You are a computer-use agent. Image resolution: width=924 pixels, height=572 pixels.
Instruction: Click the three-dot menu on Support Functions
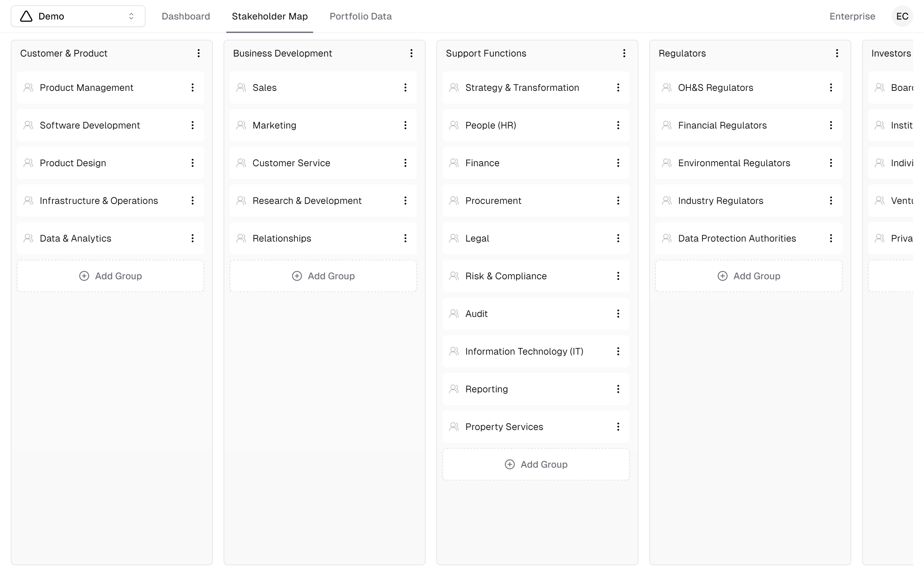[x=625, y=53]
